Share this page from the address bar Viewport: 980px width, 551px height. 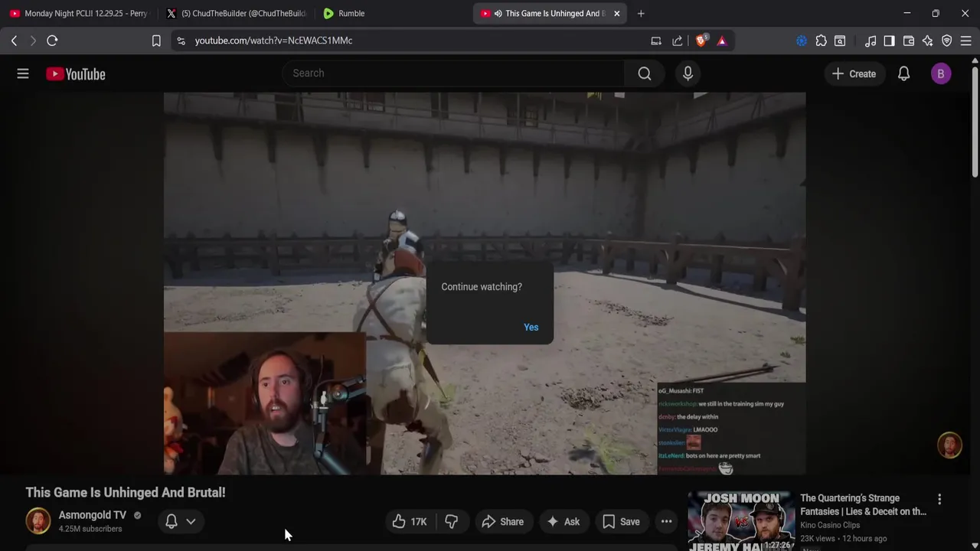point(678,41)
